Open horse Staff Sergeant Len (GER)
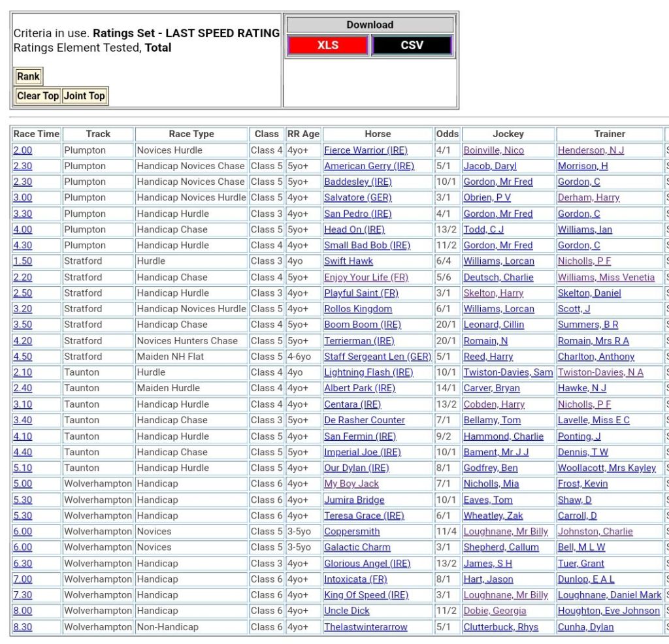Image resolution: width=669 pixels, height=644 pixels. [378, 357]
